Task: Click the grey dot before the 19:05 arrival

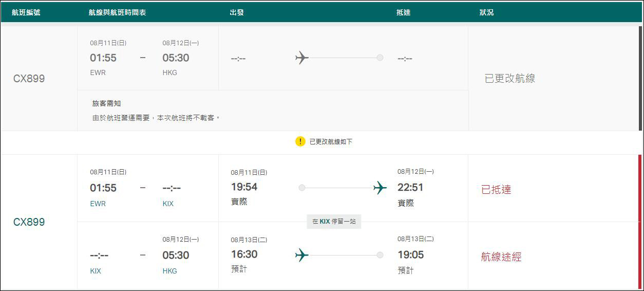Action: 380,255
